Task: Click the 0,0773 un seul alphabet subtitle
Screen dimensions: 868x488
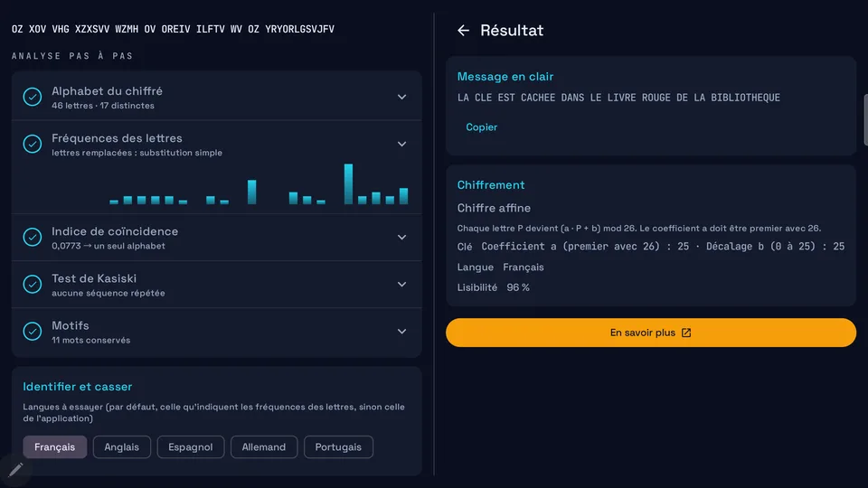Action: 108,246
